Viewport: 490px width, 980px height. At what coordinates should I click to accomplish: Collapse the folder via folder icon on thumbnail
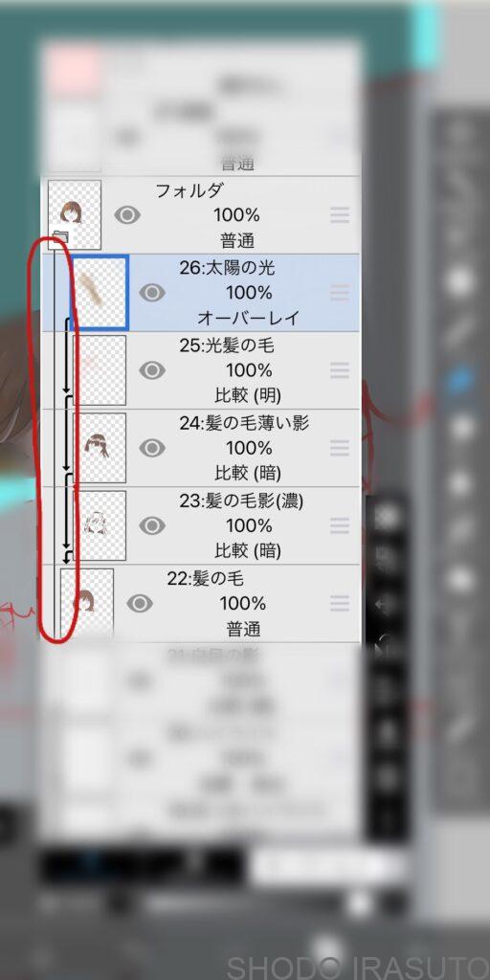[x=60, y=236]
